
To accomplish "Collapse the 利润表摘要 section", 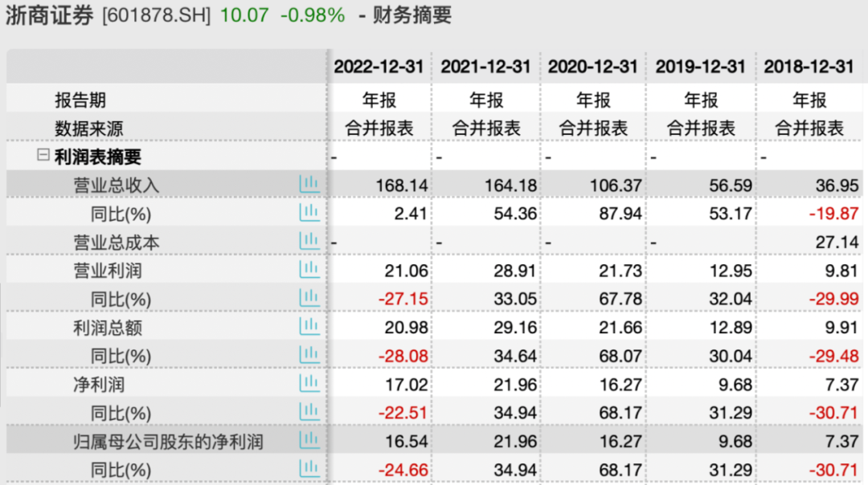I will click(x=43, y=155).
